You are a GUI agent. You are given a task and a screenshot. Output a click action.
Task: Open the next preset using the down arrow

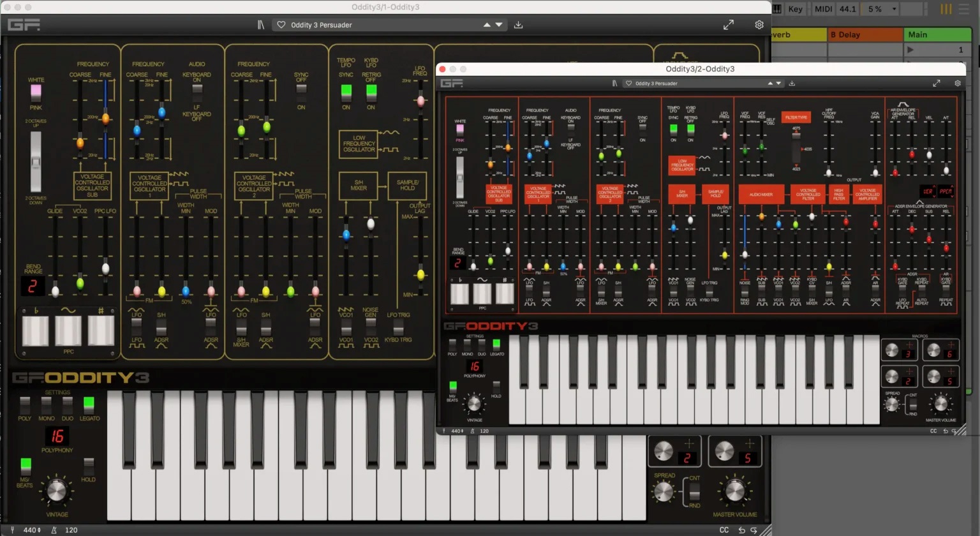click(x=498, y=24)
